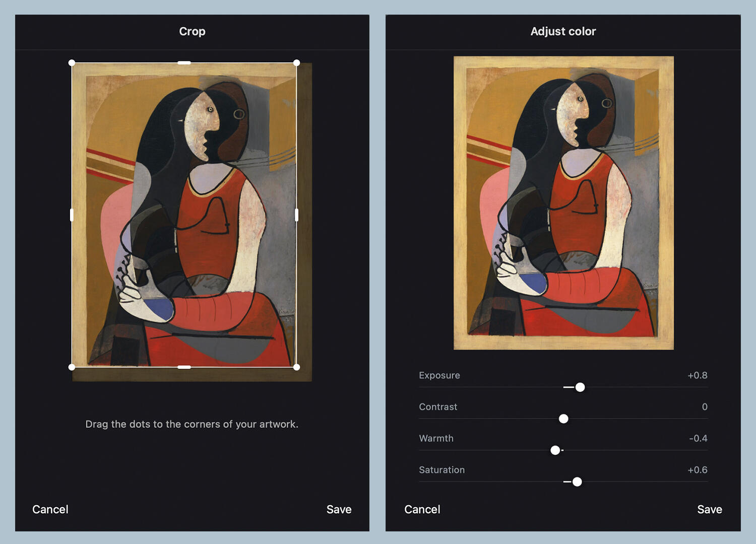
Task: Click the top-left crop corner dot
Action: (x=72, y=63)
